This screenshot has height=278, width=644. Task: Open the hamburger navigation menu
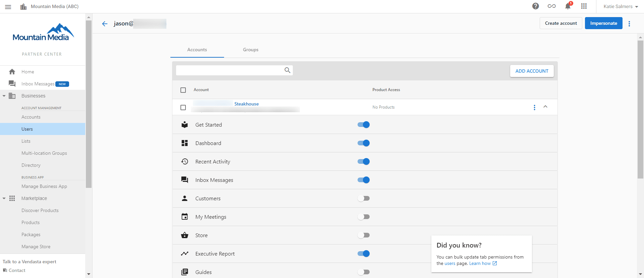tap(8, 7)
